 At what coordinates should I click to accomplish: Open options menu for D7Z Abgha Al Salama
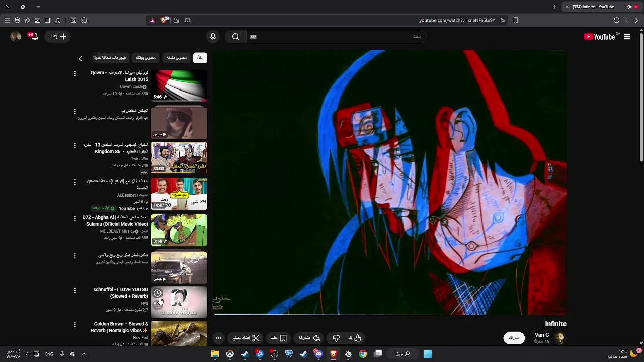tap(75, 218)
